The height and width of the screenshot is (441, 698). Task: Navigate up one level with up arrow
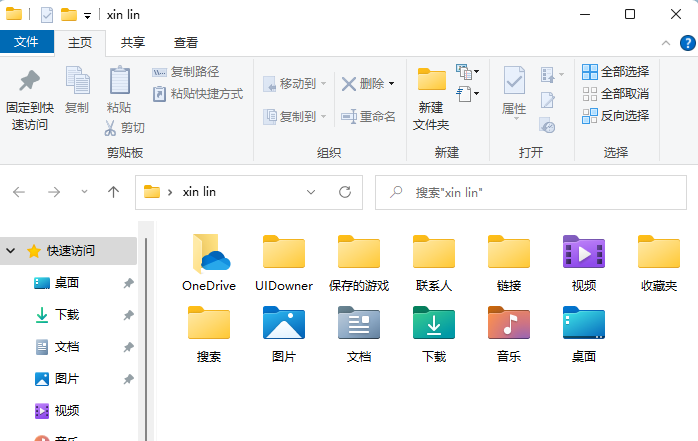[114, 192]
